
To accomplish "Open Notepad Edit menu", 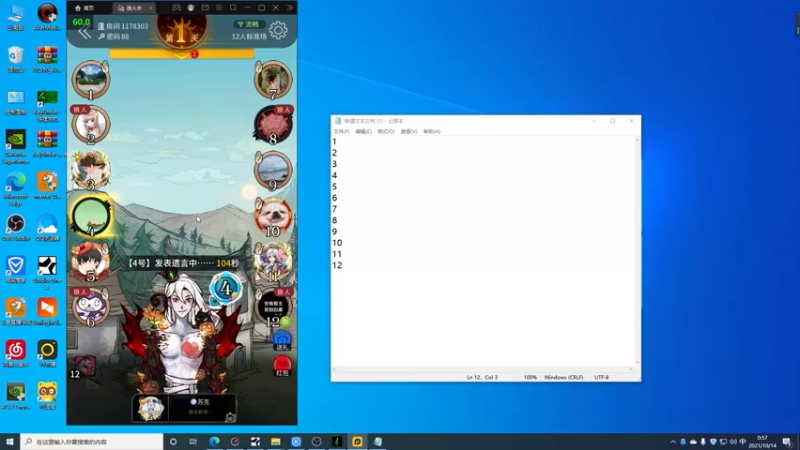I will click(363, 132).
